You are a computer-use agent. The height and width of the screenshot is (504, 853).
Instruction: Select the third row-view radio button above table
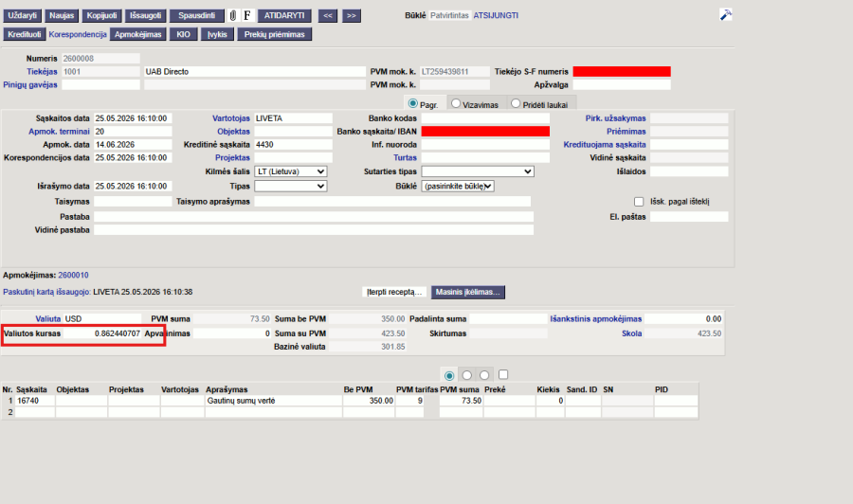click(484, 375)
